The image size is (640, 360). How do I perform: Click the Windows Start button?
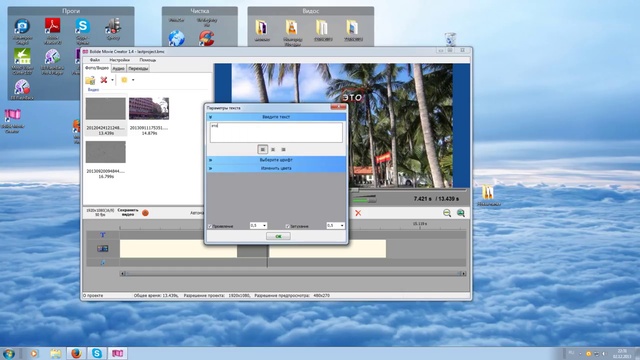[x=9, y=353]
